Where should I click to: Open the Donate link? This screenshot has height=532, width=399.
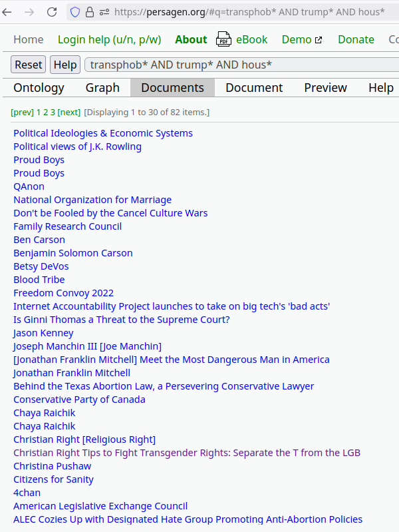coord(356,39)
